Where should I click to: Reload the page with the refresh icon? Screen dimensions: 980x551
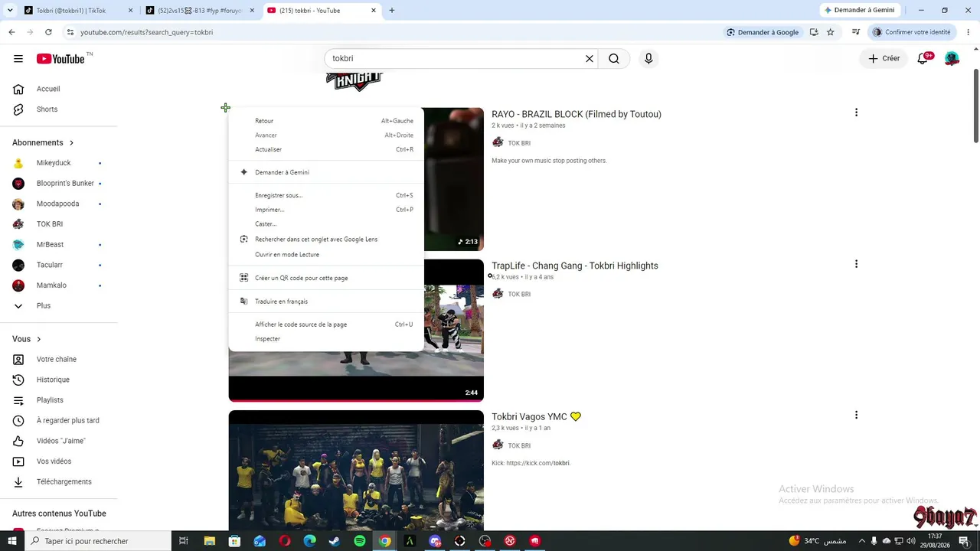click(x=48, y=32)
